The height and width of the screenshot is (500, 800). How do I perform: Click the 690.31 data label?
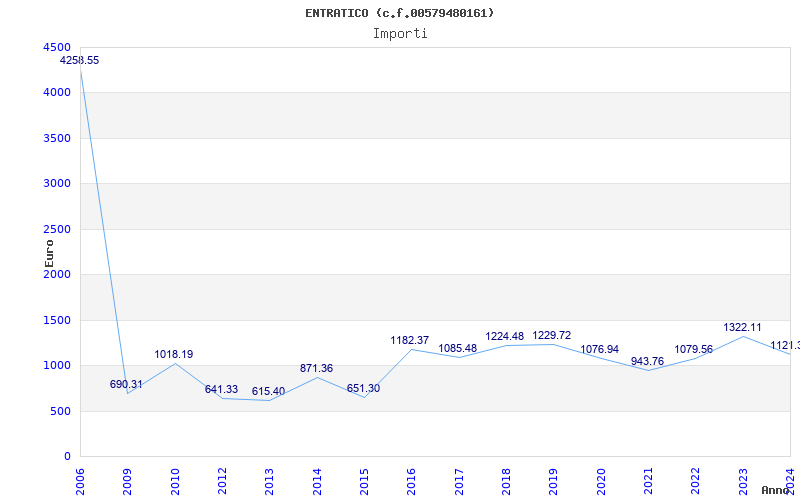tap(126, 384)
